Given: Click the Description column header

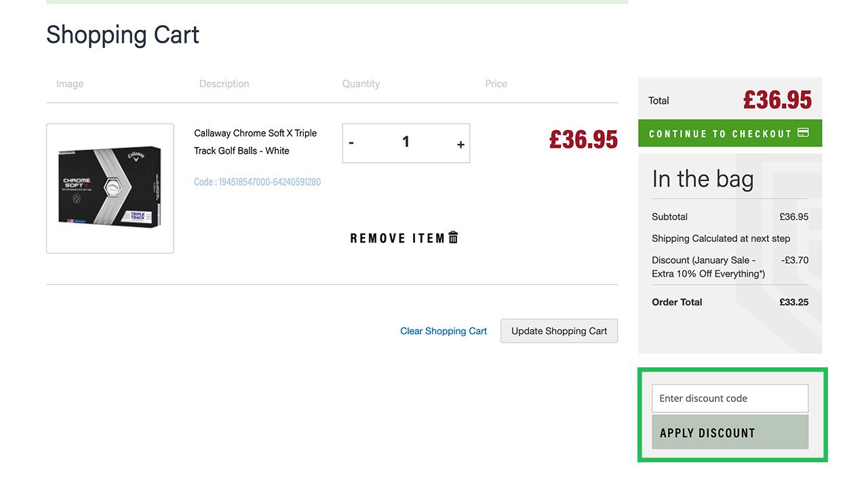Looking at the screenshot, I should tap(224, 84).
